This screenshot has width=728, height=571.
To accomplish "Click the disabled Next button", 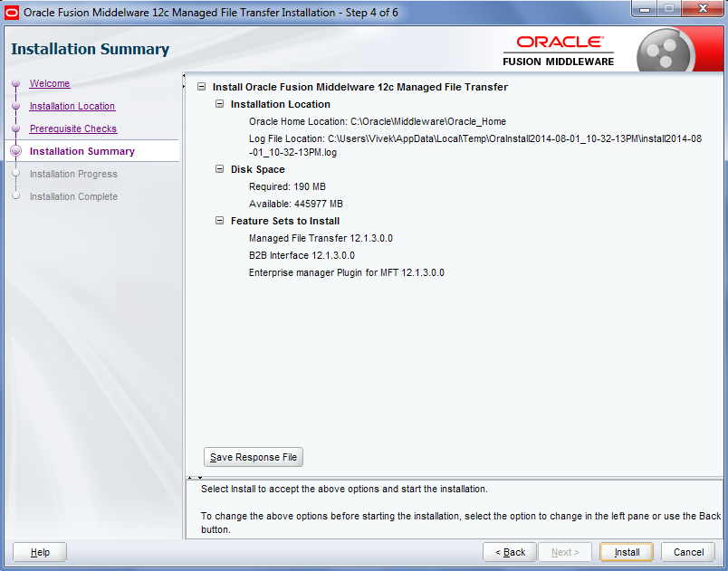I will 565,552.
